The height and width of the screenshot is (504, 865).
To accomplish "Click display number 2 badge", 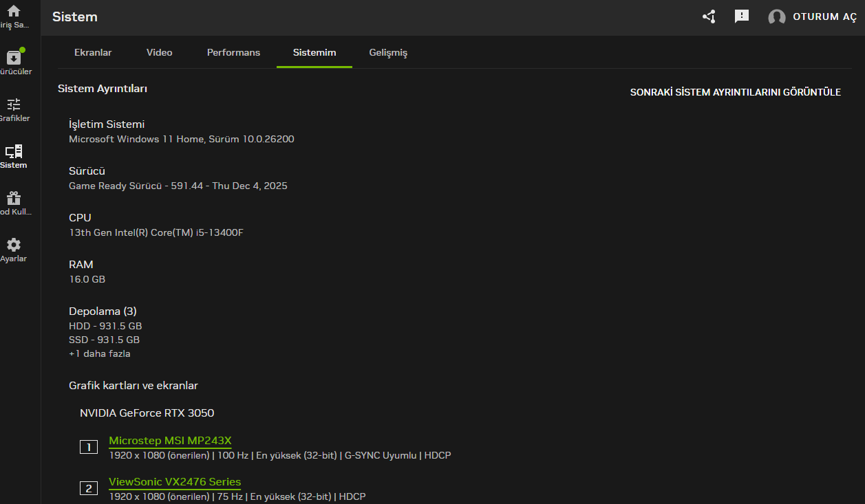I will [x=89, y=489].
